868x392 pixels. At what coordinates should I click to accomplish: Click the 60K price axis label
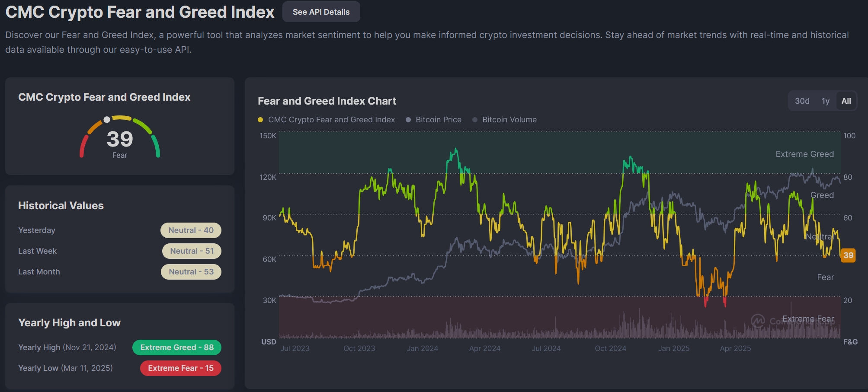click(269, 259)
